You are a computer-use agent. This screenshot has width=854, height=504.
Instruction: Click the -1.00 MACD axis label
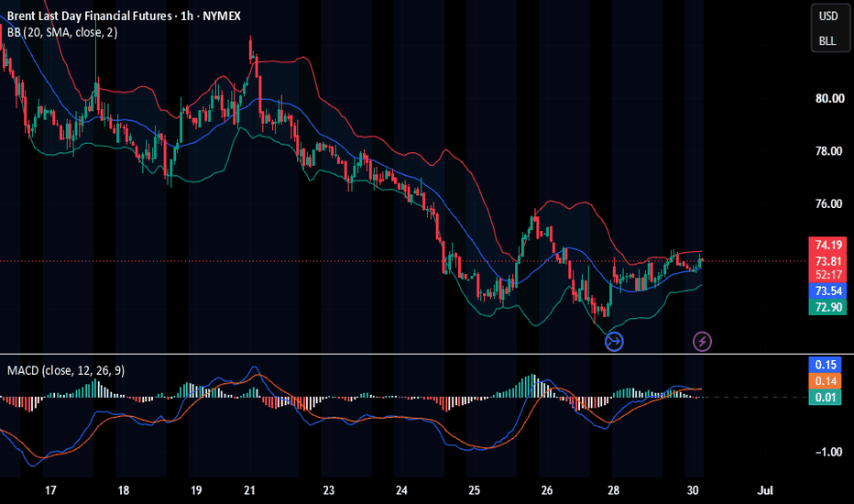(828, 452)
